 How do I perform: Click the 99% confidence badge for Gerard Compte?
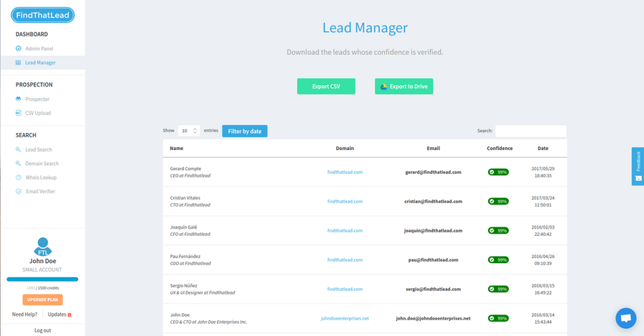(x=498, y=172)
